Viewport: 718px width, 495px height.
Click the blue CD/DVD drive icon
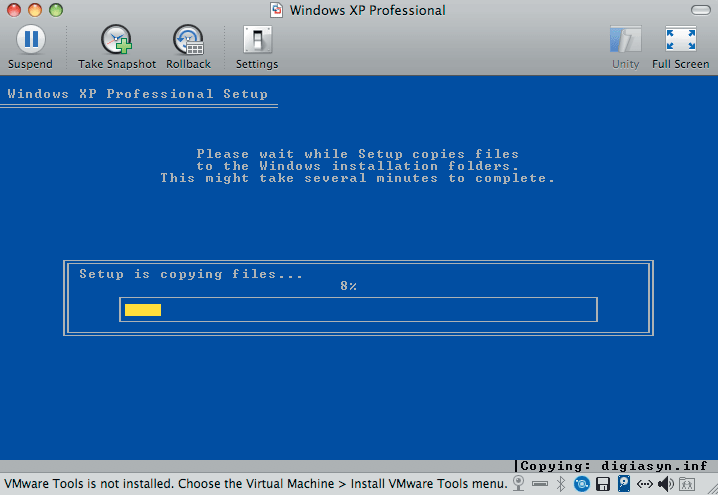[582, 484]
